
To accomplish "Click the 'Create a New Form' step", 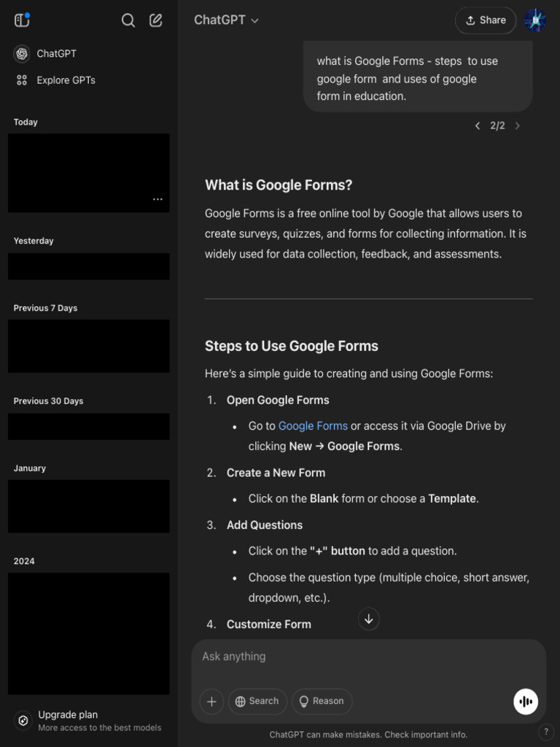I will (x=276, y=473).
